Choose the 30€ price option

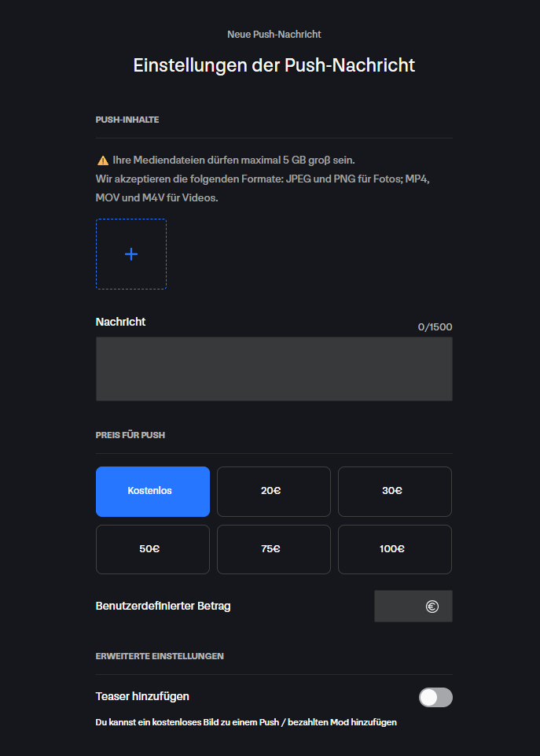(395, 492)
